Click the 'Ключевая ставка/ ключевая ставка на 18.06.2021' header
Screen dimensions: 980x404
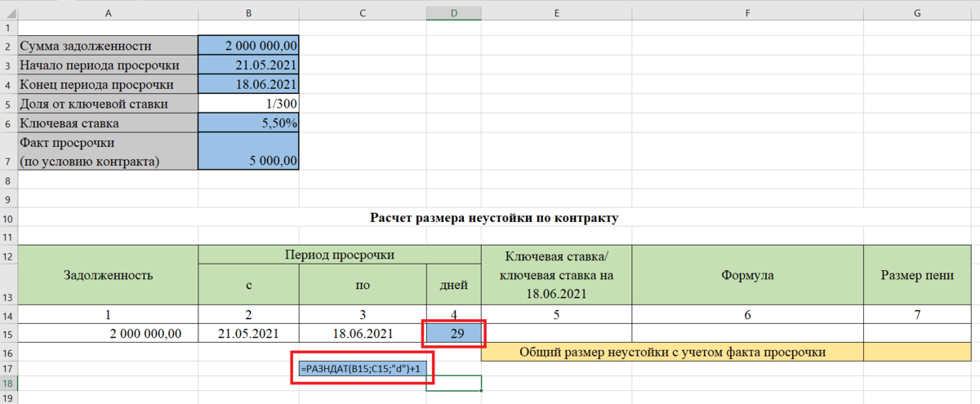[x=556, y=275]
